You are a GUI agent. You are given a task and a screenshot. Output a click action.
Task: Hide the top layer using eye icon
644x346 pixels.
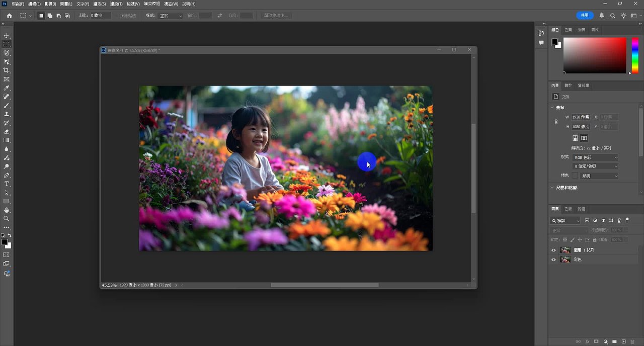[554, 250]
